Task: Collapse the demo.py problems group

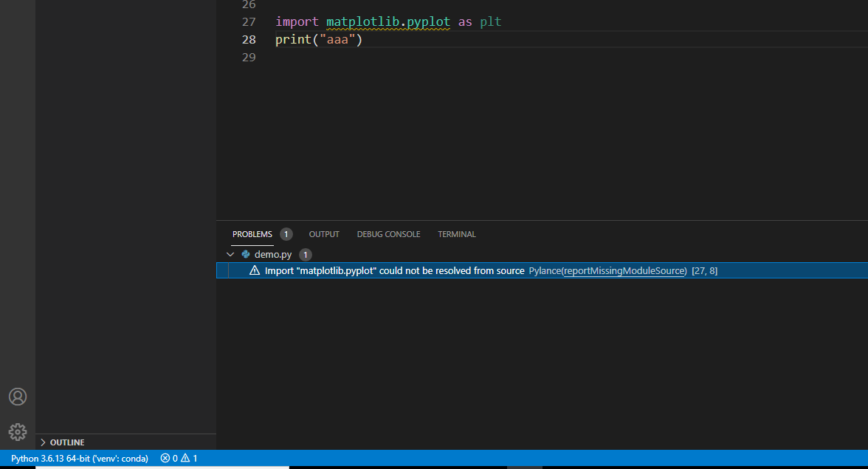Action: (230, 254)
